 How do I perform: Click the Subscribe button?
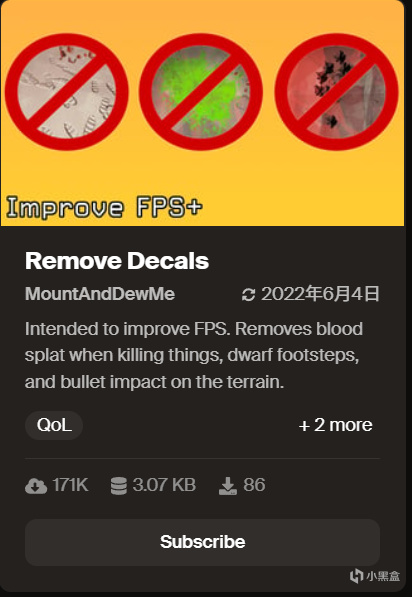(x=202, y=542)
